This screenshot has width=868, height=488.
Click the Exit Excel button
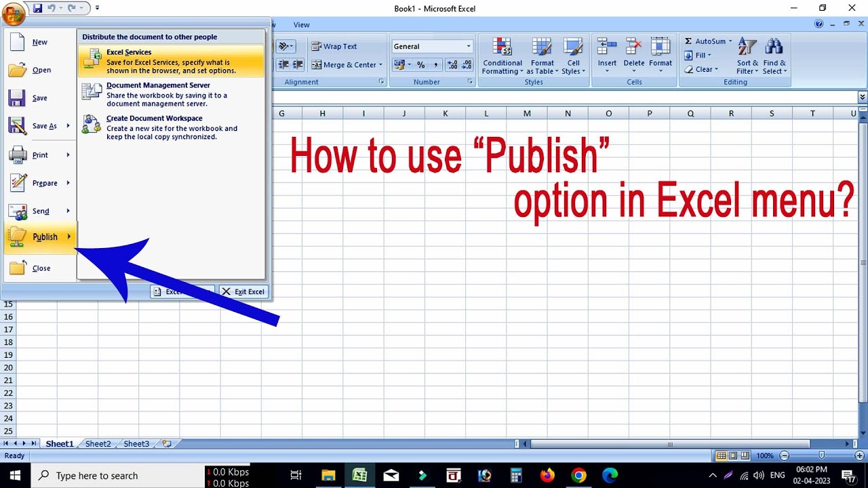tap(244, 291)
